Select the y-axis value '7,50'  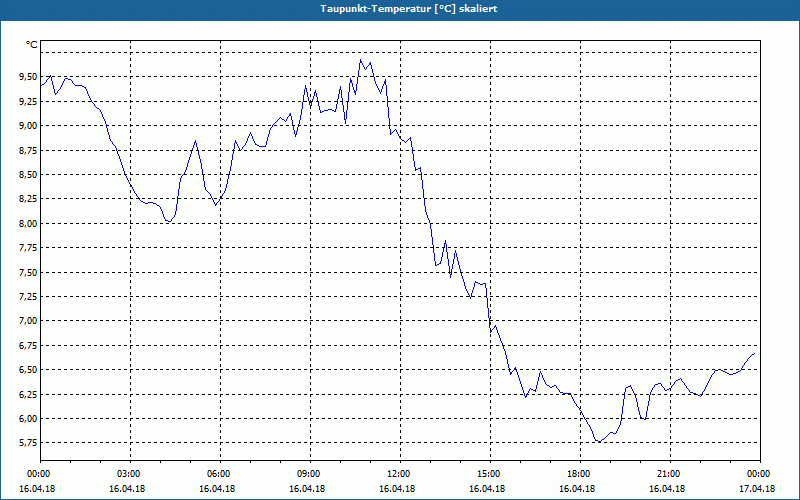coord(28,272)
